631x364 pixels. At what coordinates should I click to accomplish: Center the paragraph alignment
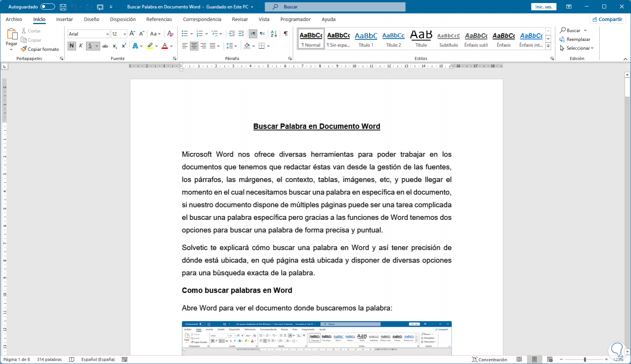click(194, 46)
